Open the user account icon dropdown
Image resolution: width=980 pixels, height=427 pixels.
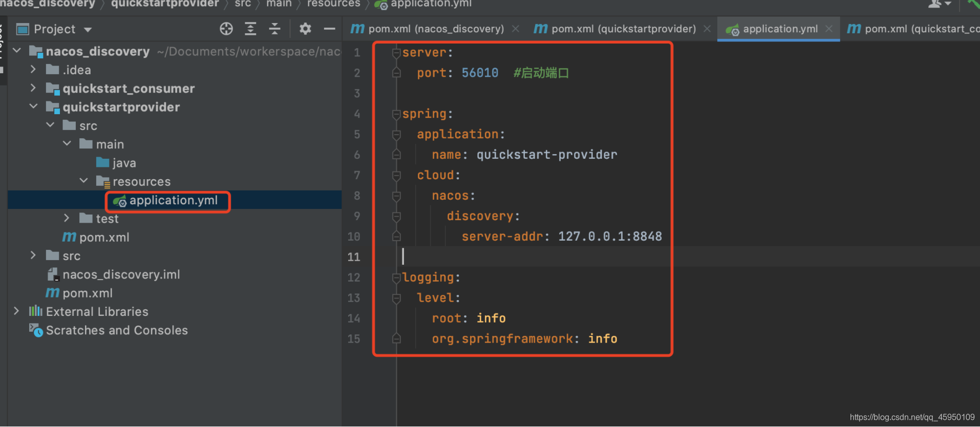tap(940, 4)
